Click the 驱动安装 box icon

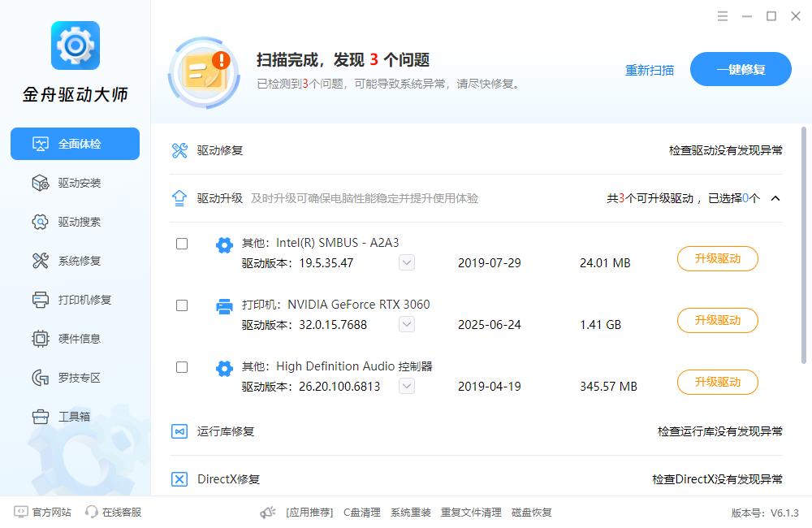click(x=41, y=183)
